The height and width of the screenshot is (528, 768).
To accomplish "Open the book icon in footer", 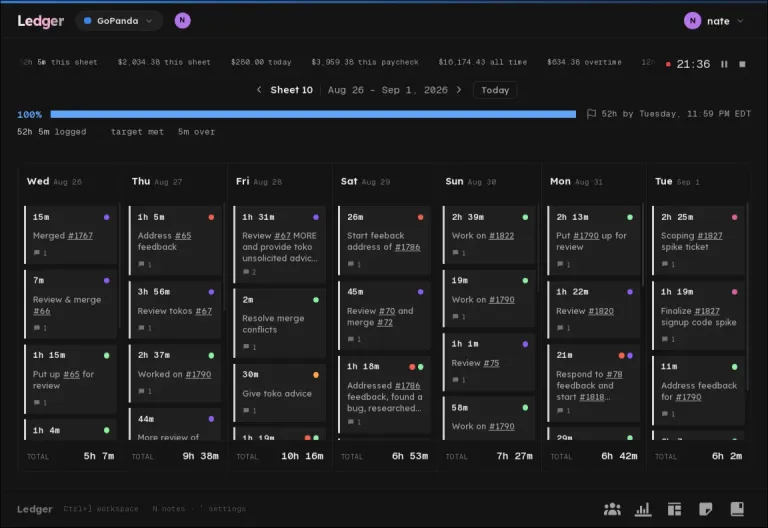I will [737, 509].
